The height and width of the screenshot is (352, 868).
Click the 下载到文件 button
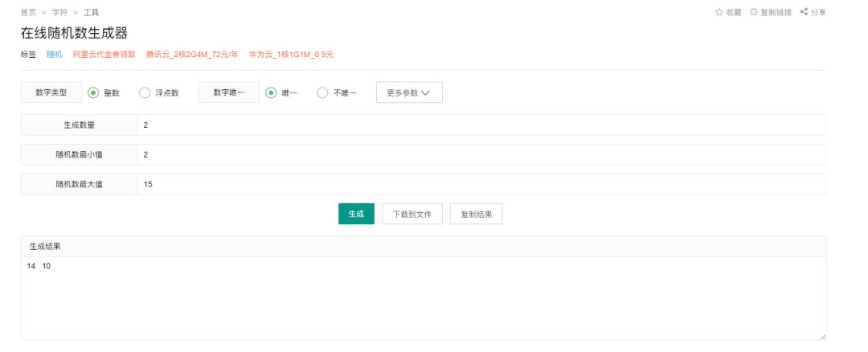412,214
